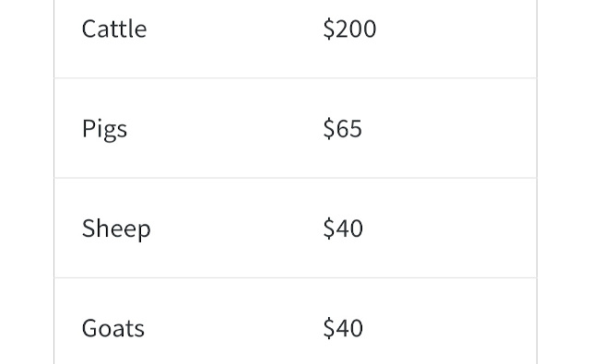Select the $40 price in the Sheep row
Viewport: 590px width, 364px height.
coord(343,229)
